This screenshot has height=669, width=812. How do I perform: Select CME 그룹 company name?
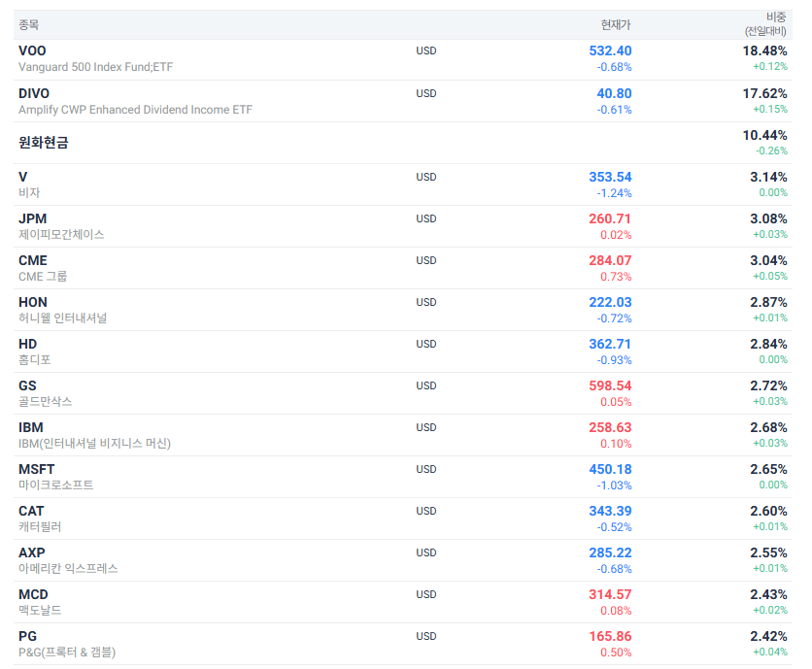[x=43, y=276]
